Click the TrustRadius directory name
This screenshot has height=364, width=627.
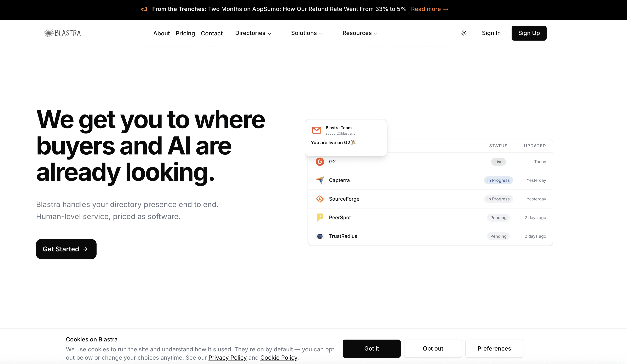click(x=343, y=236)
